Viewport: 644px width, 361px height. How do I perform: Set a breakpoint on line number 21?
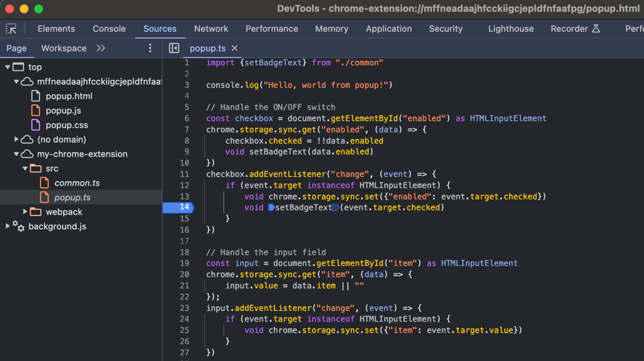pos(184,286)
